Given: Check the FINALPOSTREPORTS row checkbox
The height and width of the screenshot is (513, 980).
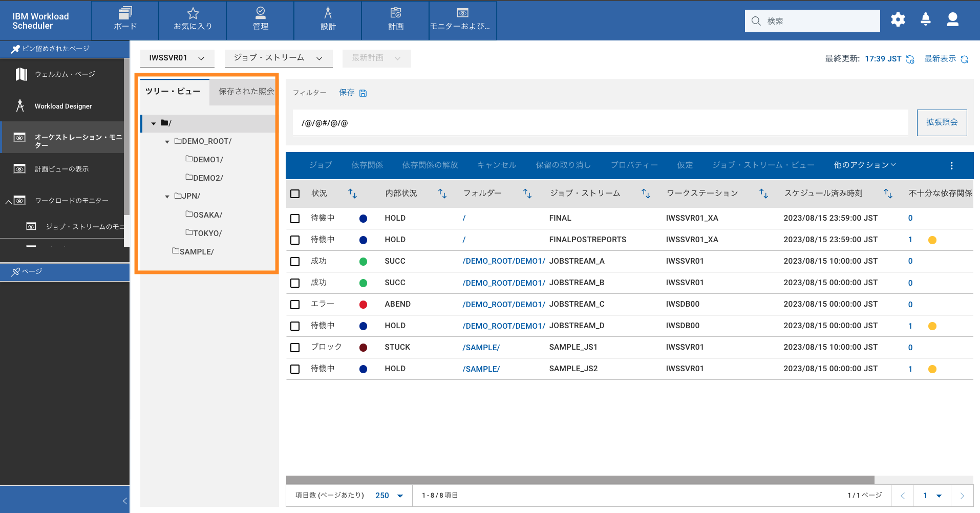Looking at the screenshot, I should coord(295,240).
